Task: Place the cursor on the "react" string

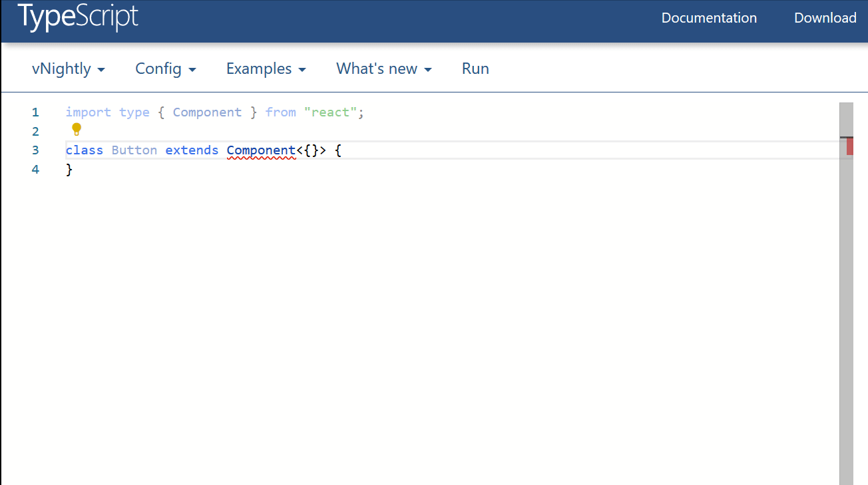Action: pyautogui.click(x=330, y=112)
